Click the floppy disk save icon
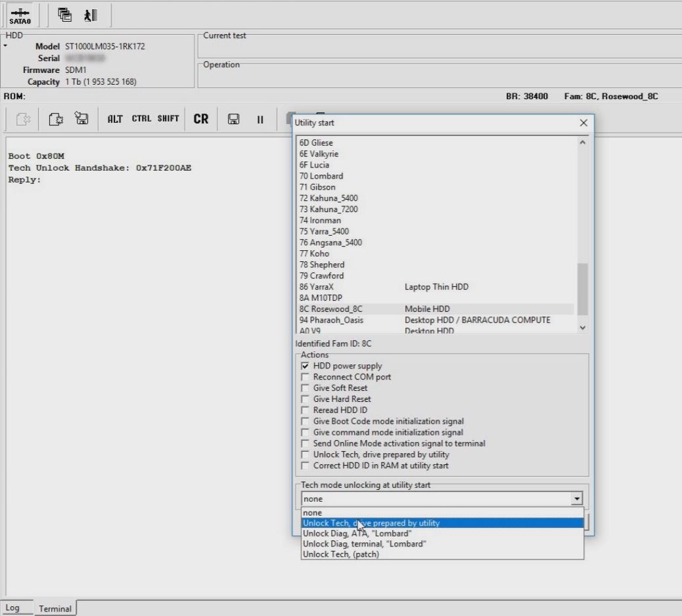 (233, 120)
